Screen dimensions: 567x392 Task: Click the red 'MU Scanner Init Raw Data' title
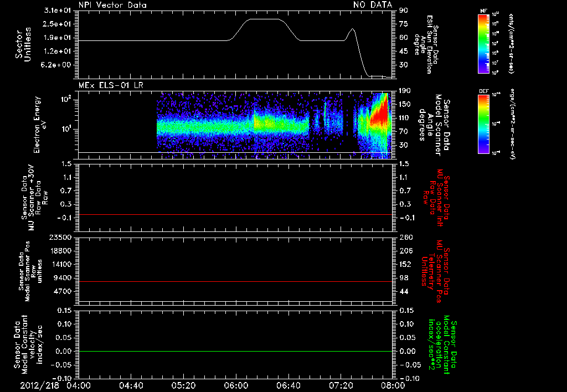(436, 198)
